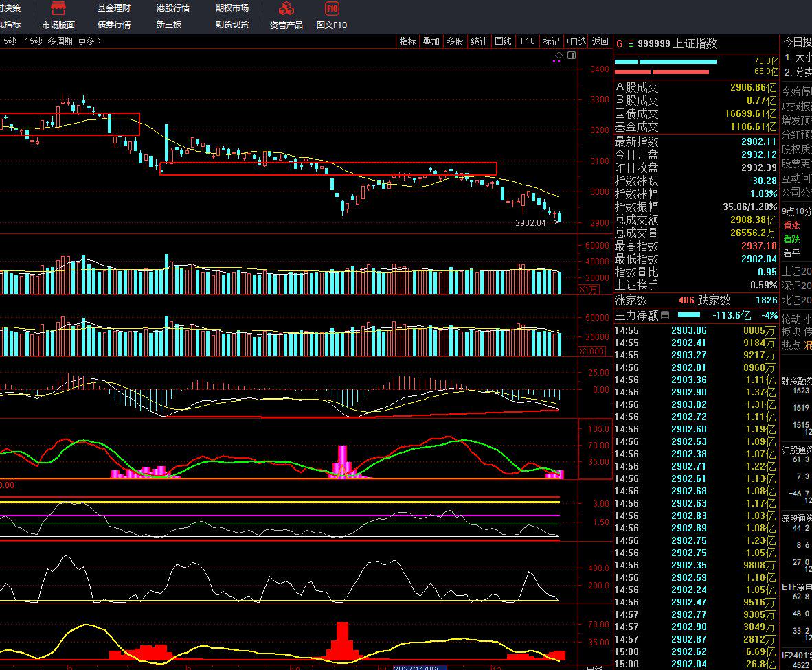Toggle the X1000 volume unit box
This screenshot has width=812, height=670.
tap(592, 351)
